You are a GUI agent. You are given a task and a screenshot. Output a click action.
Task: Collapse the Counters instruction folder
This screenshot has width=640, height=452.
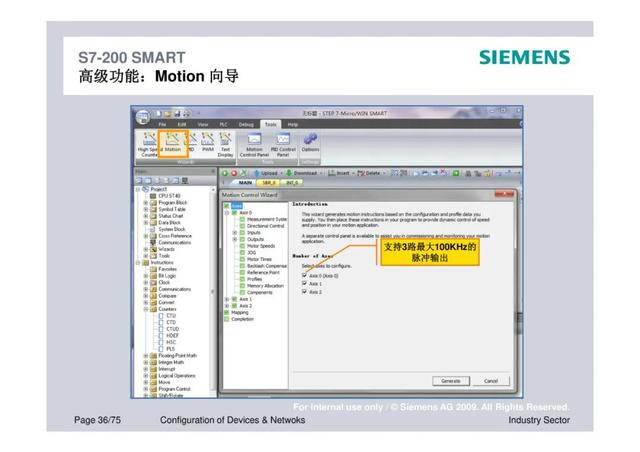[146, 309]
